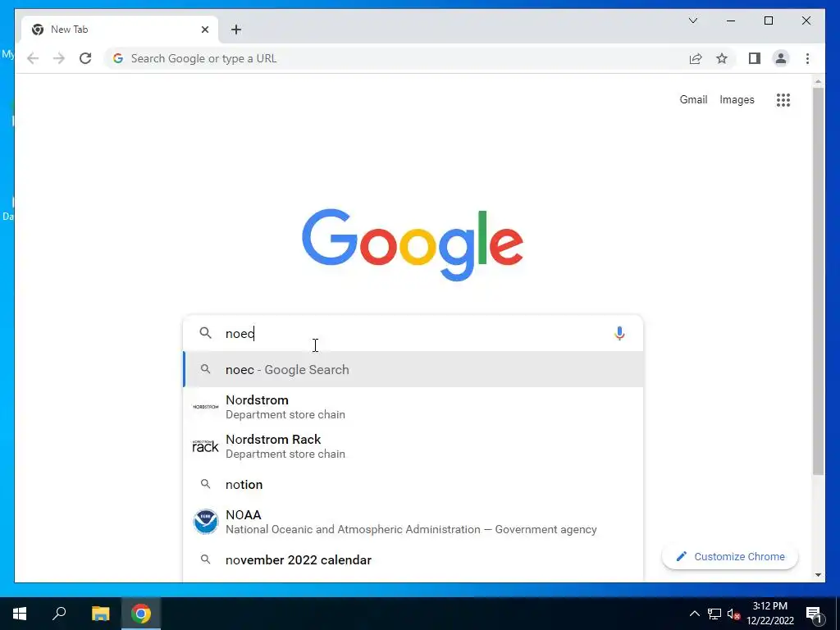Choose the Nordstrom Rack suggestion
This screenshot has width=840, height=630.
pyautogui.click(x=413, y=446)
